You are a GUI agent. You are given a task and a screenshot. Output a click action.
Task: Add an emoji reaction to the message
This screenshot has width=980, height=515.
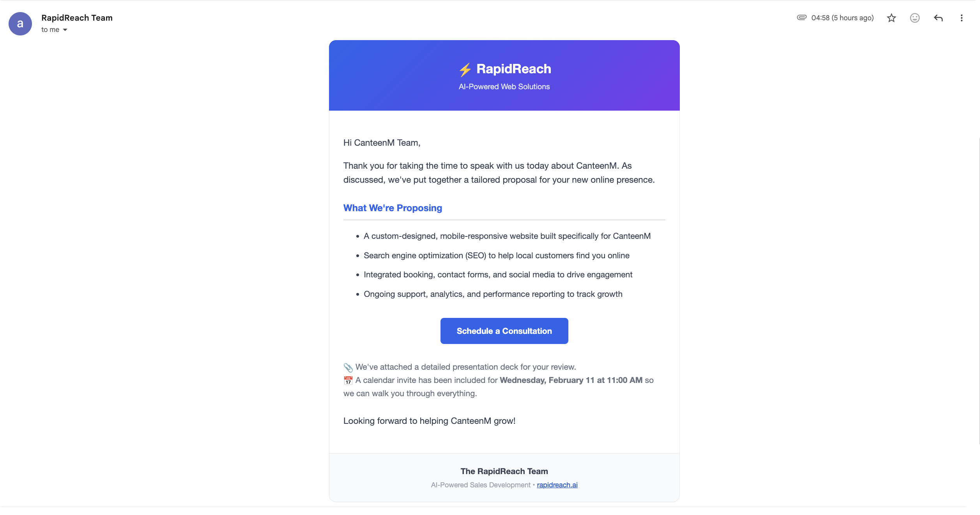click(915, 18)
